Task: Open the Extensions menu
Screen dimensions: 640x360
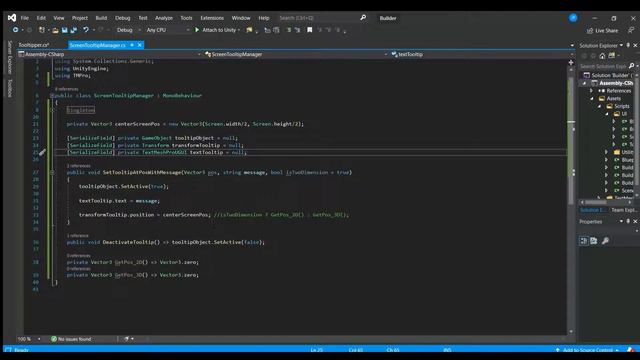Action: [x=212, y=18]
